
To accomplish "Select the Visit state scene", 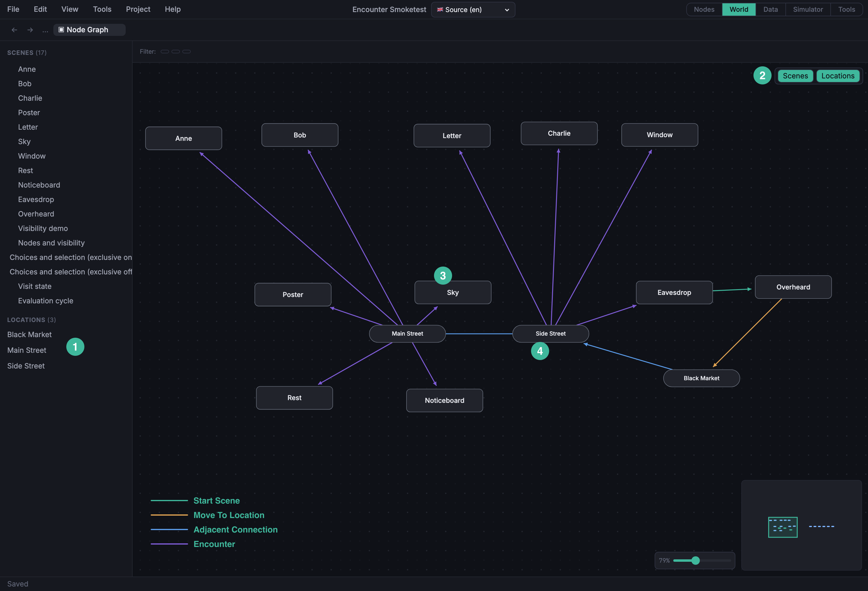I will pyautogui.click(x=35, y=286).
